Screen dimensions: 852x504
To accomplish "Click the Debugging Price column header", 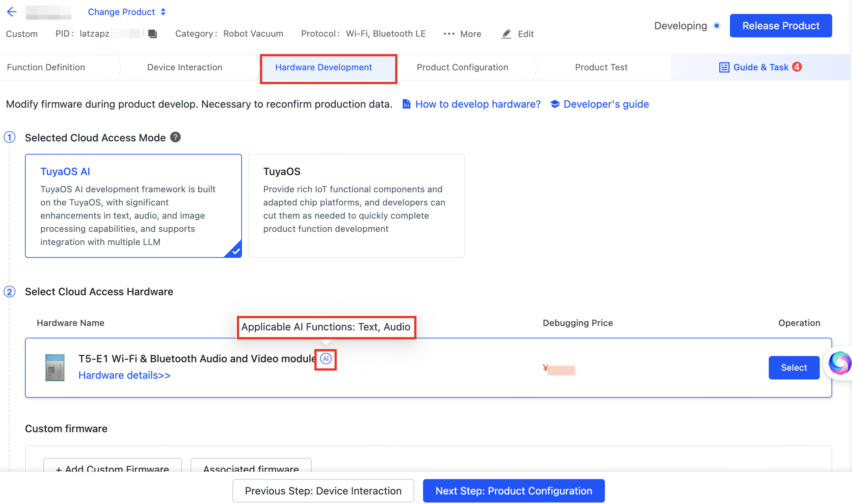I will click(578, 323).
